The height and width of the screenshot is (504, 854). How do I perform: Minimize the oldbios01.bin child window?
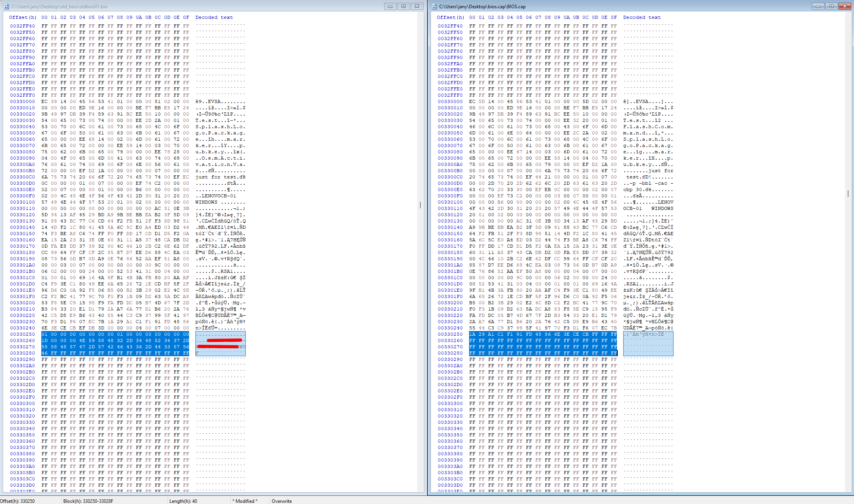tap(390, 6)
